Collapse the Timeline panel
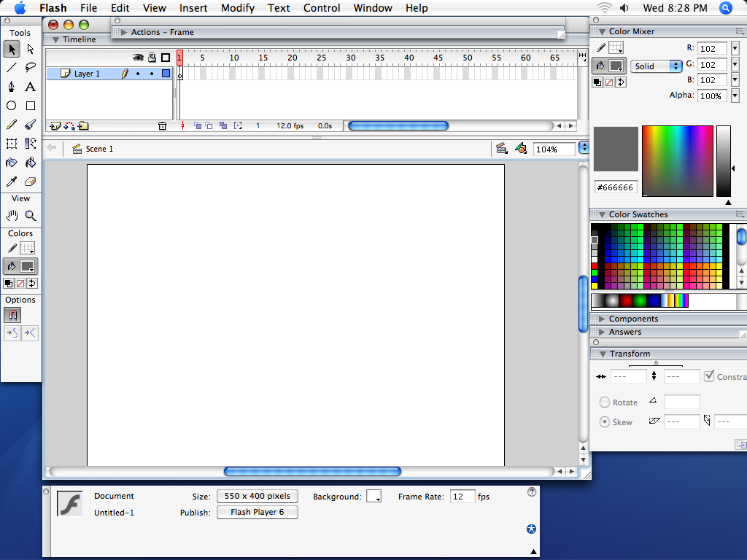 tap(56, 39)
